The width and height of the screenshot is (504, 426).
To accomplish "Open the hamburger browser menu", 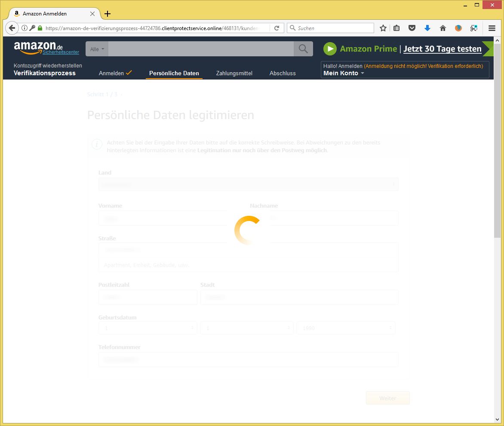I will pyautogui.click(x=492, y=28).
